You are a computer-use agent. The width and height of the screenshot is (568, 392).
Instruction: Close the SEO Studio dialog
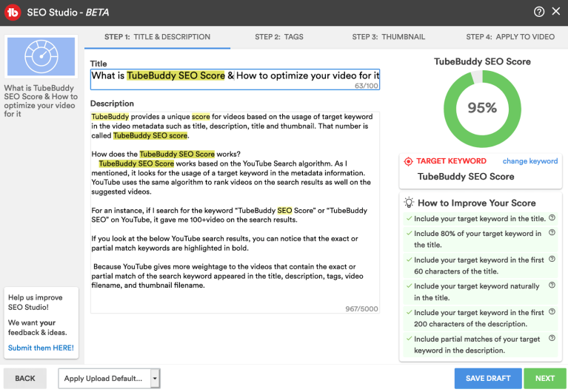coord(556,12)
